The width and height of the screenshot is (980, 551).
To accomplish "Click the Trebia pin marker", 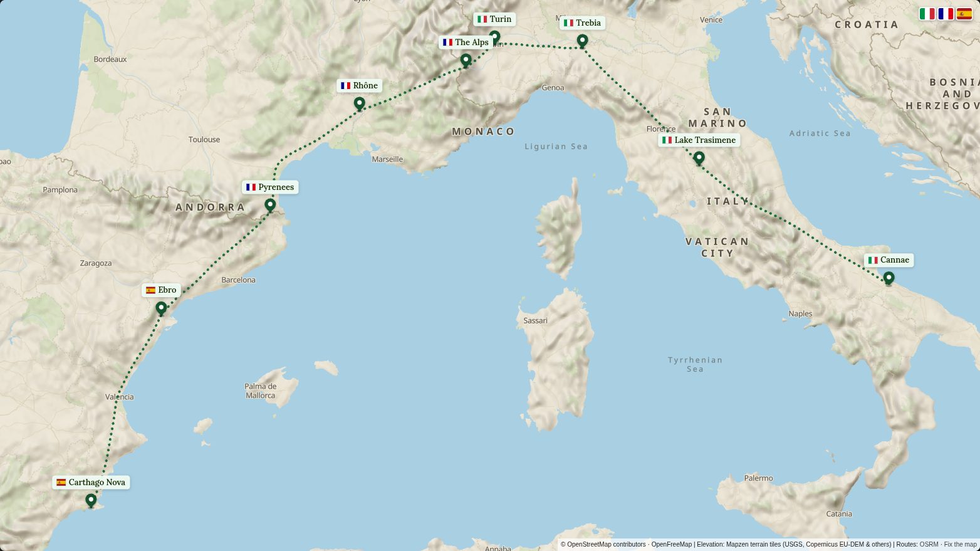I will coord(582,41).
